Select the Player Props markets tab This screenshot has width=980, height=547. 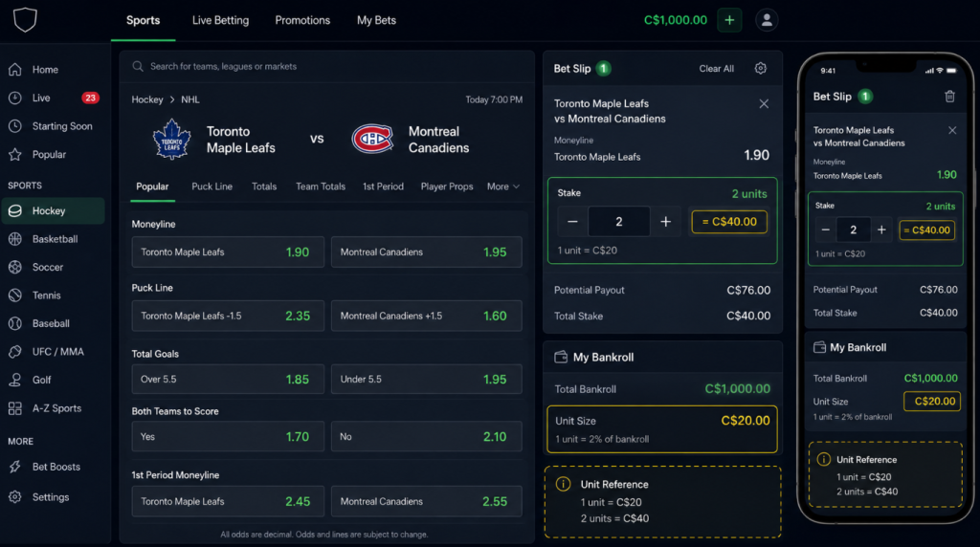point(447,186)
